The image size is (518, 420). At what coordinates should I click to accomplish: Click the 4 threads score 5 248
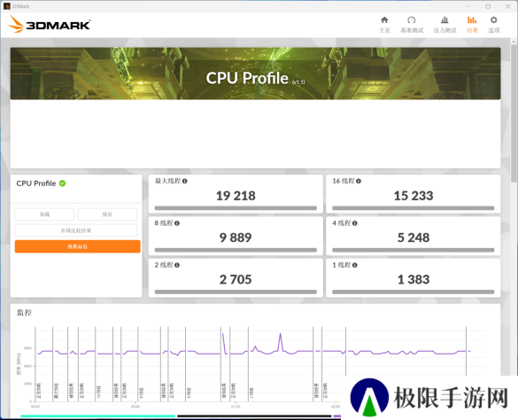tap(414, 237)
